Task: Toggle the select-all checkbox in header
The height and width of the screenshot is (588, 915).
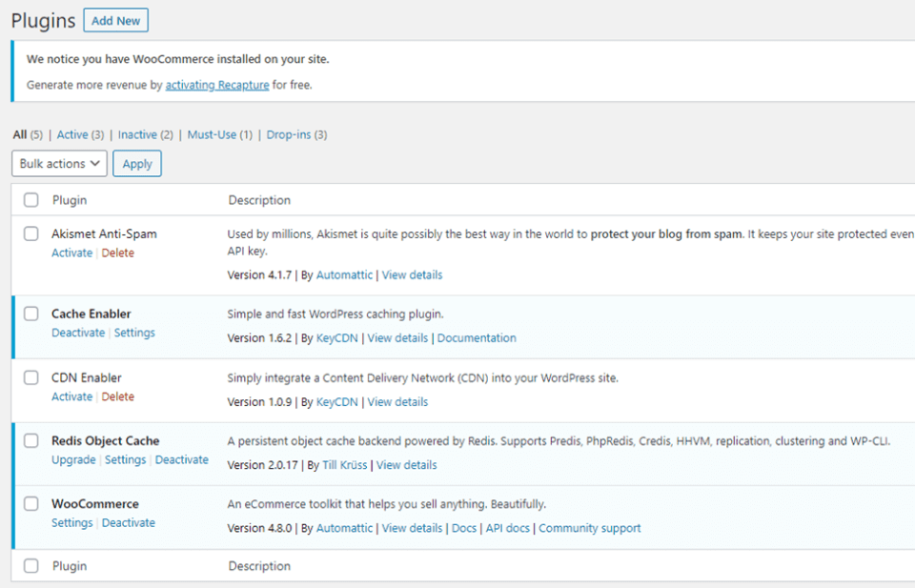Action: coord(31,200)
